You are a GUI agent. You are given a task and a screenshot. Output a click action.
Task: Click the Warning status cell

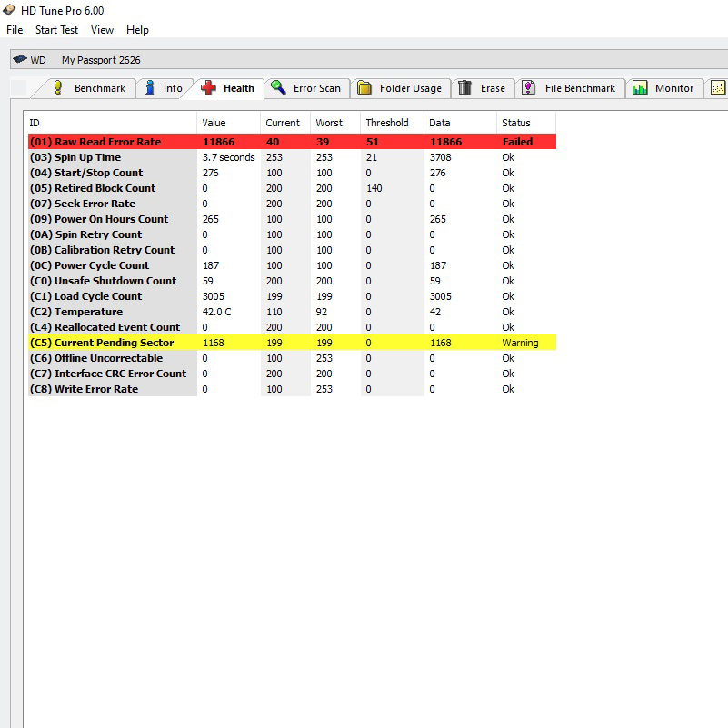click(520, 343)
